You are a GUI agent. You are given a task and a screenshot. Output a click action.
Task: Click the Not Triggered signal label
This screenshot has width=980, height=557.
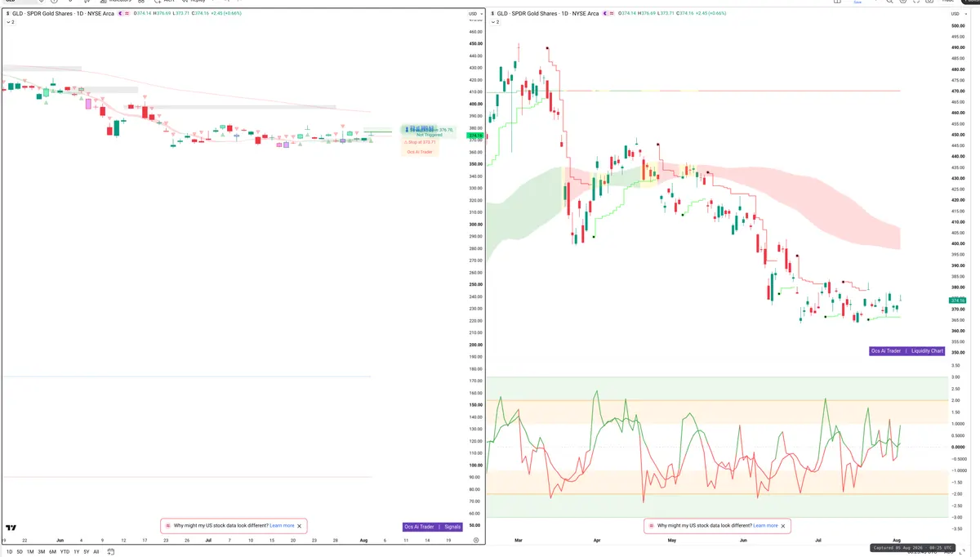point(429,135)
